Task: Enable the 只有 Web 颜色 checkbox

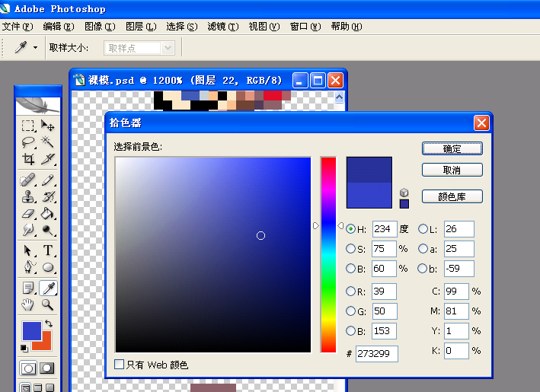Action: tap(119, 365)
